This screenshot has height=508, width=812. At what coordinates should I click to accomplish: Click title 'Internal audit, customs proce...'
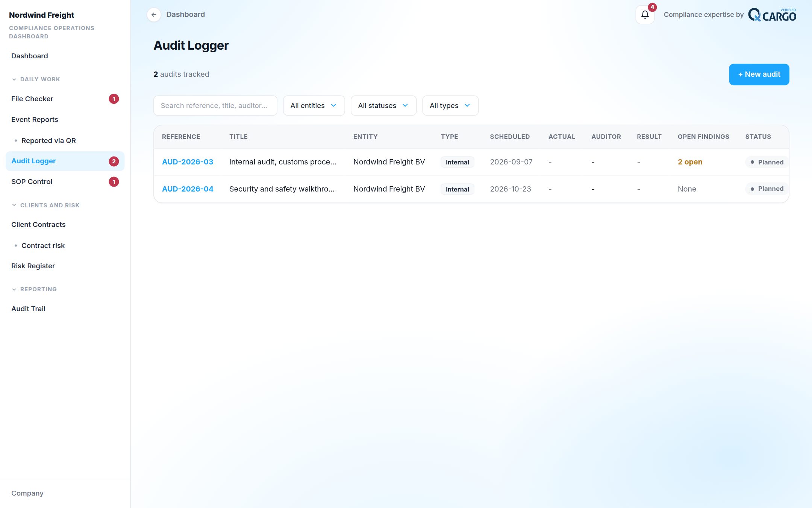(283, 162)
